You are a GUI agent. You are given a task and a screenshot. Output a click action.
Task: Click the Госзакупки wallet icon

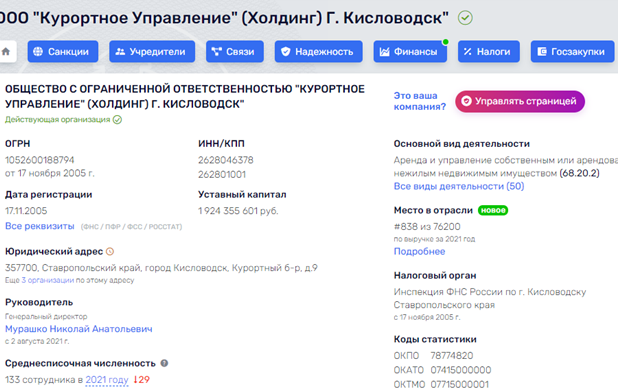click(542, 52)
